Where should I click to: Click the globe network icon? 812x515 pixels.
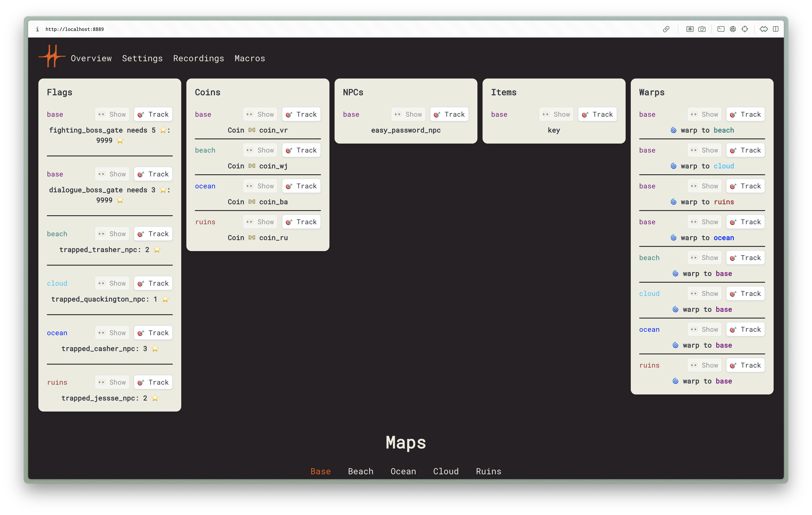point(733,29)
